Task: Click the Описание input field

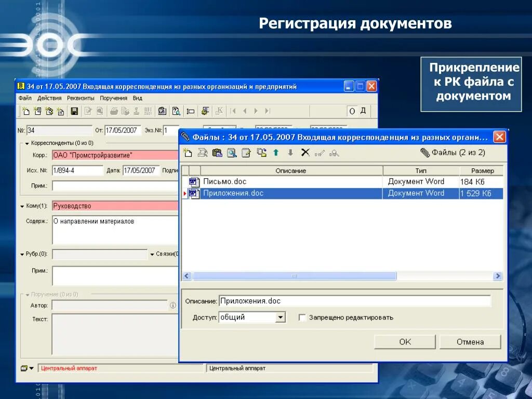Action: (312, 300)
